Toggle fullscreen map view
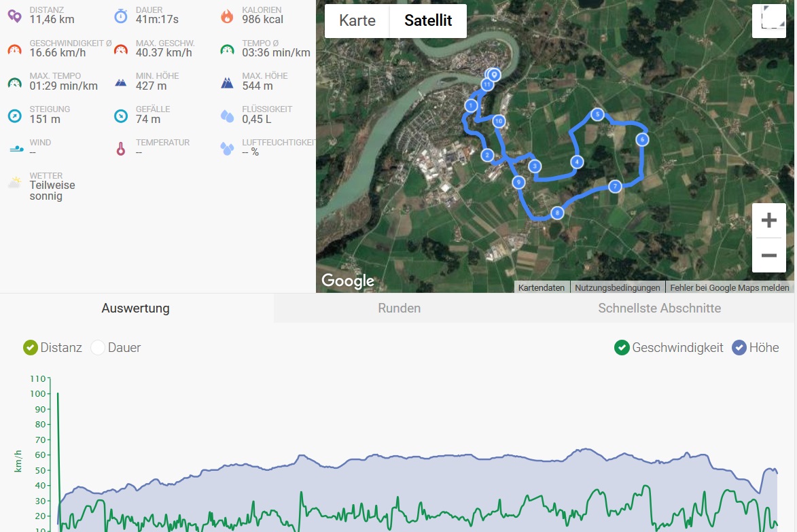Screen dimensions: 797x532 click(769, 20)
